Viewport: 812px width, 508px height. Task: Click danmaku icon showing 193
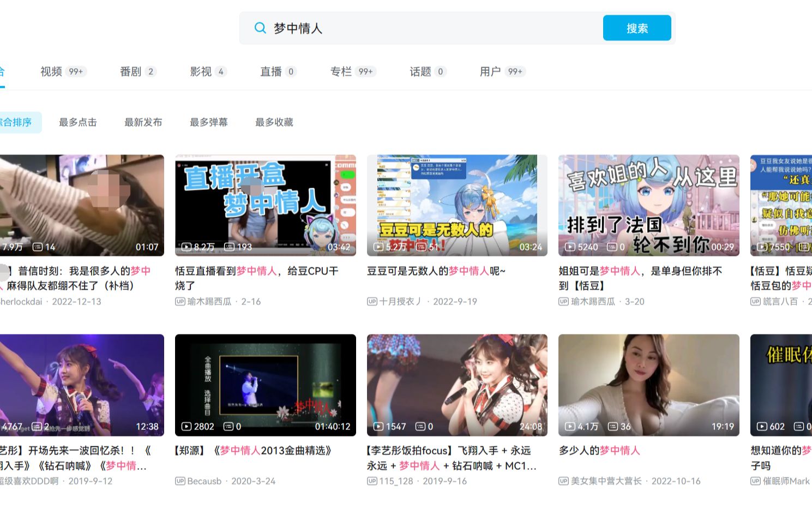pyautogui.click(x=230, y=247)
